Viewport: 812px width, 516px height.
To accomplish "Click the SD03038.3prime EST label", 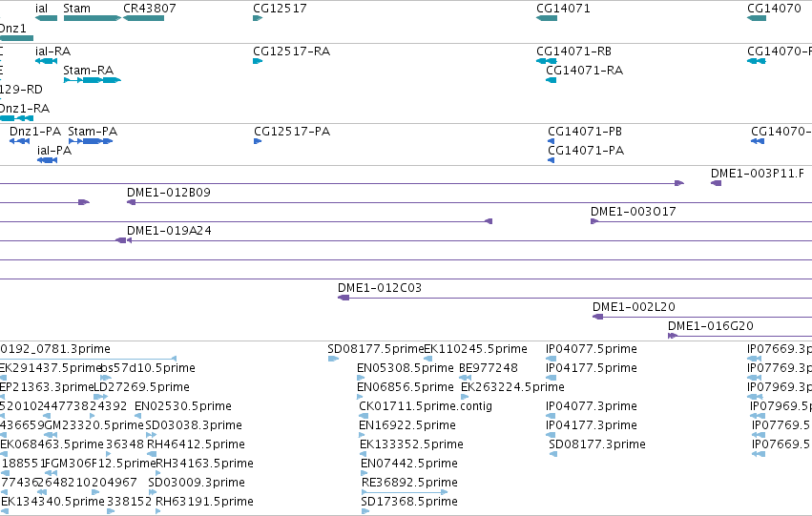I will click(x=194, y=425).
